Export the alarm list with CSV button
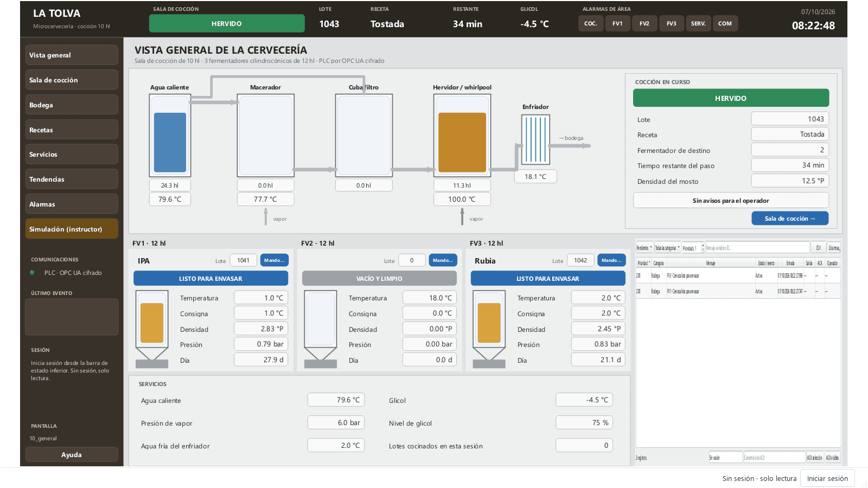Viewport: 868px width, 488px height. point(819,248)
